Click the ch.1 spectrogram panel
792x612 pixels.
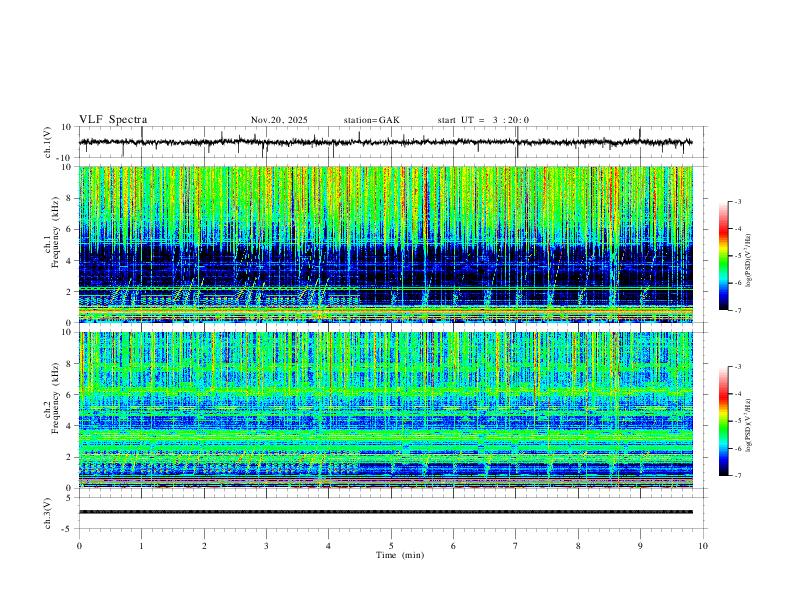[385, 244]
